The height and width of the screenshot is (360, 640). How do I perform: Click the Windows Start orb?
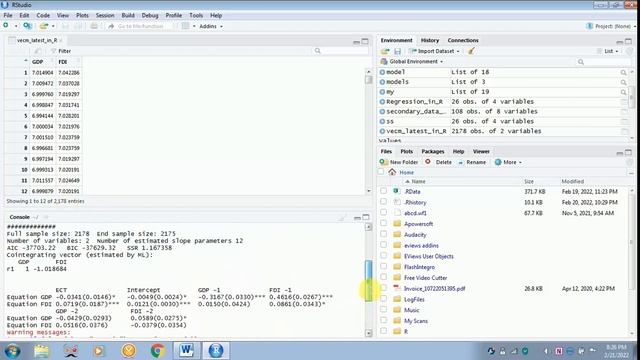(12, 351)
